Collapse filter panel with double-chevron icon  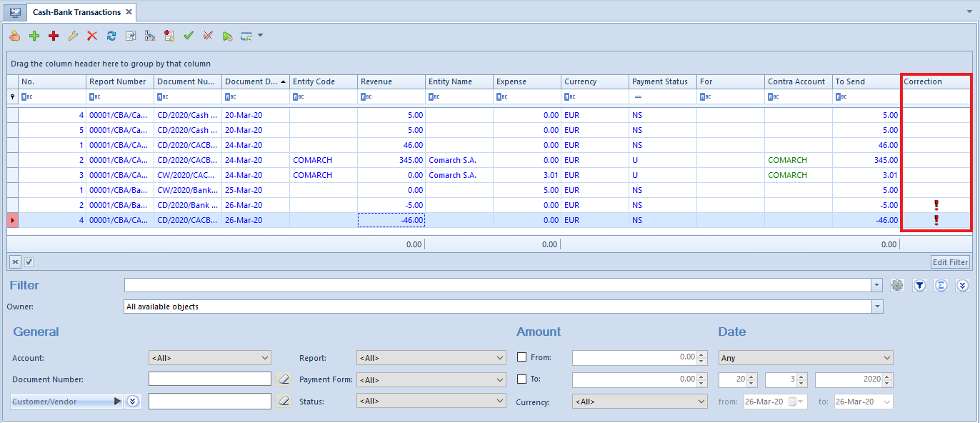pyautogui.click(x=962, y=285)
